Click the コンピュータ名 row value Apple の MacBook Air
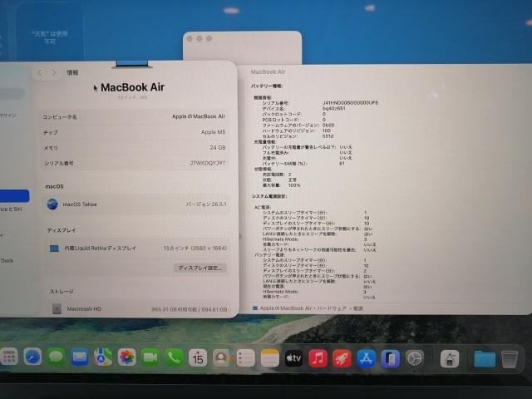 (199, 116)
